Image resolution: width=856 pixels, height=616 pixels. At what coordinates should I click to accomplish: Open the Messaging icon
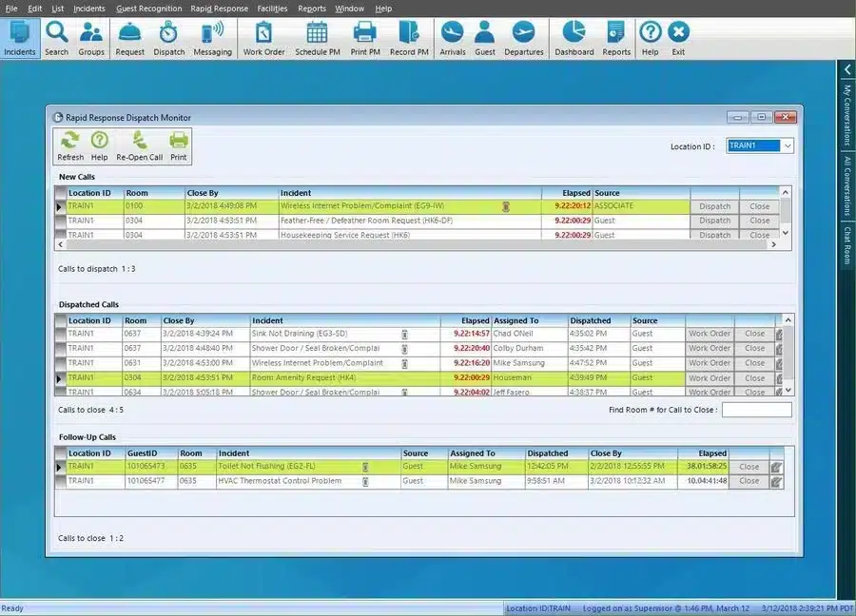tap(212, 38)
